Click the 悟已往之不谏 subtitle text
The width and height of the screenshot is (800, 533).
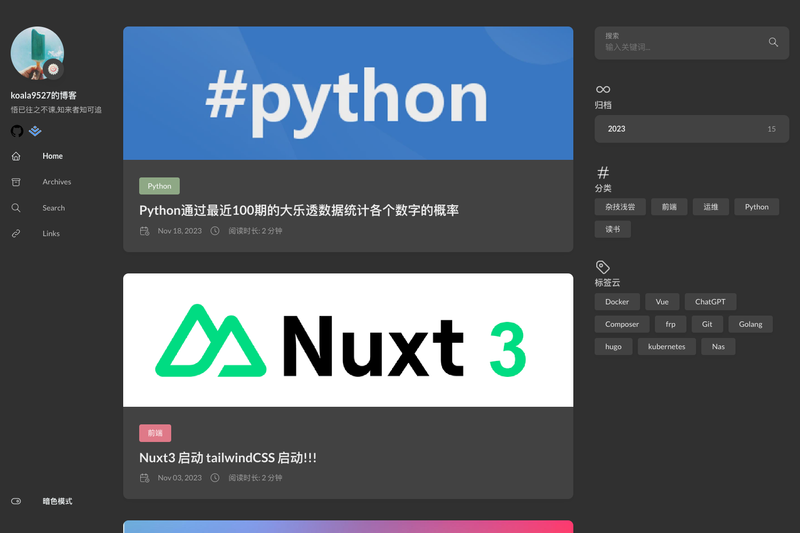point(56,110)
